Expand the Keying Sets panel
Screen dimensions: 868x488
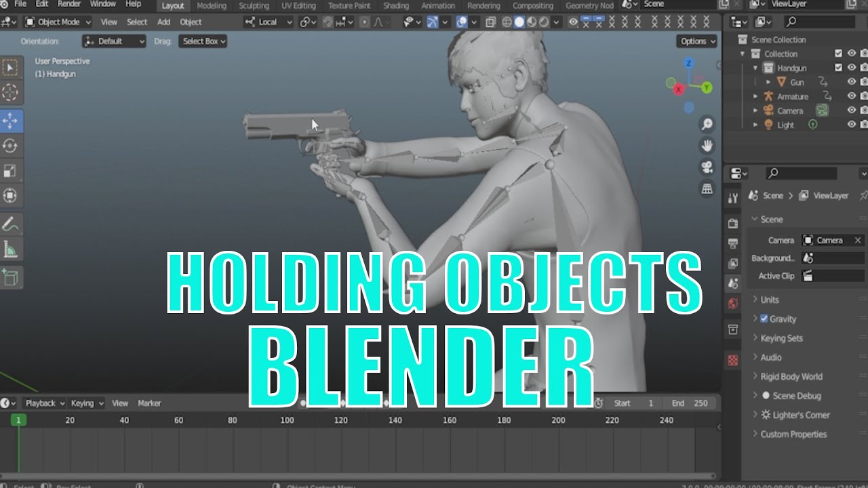point(781,338)
